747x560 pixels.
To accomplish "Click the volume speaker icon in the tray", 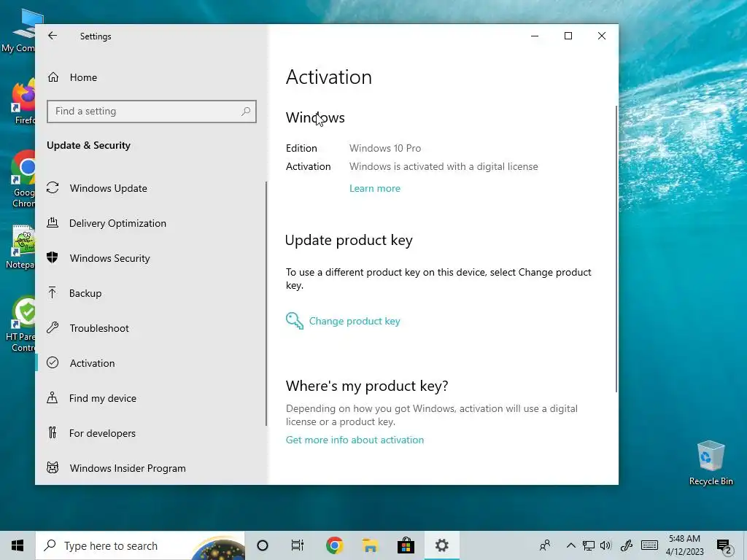I will pyautogui.click(x=605, y=545).
